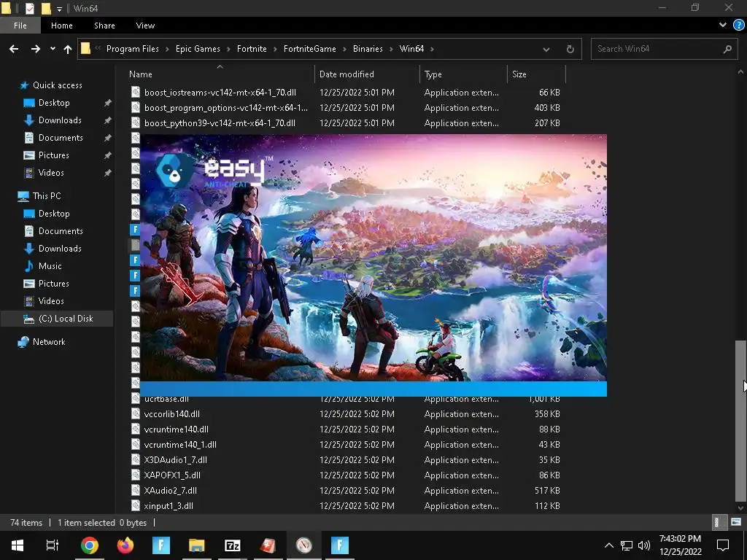This screenshot has width=747, height=560.
Task: Select X3DAudio1_7.dll file icon
Action: 135,459
